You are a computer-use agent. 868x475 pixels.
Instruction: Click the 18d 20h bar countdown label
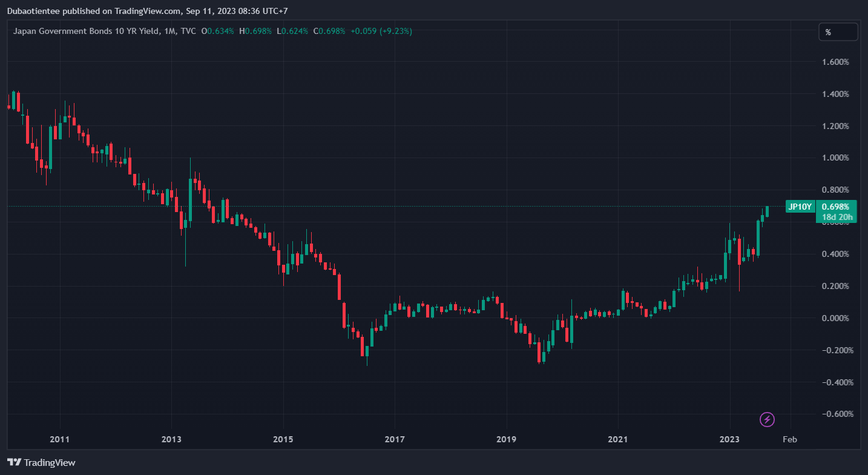click(x=837, y=217)
